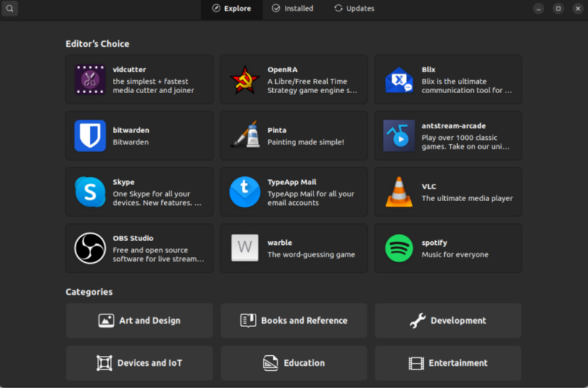Click the Education drafting icon
Screen dimensions: 588x388
(270, 363)
